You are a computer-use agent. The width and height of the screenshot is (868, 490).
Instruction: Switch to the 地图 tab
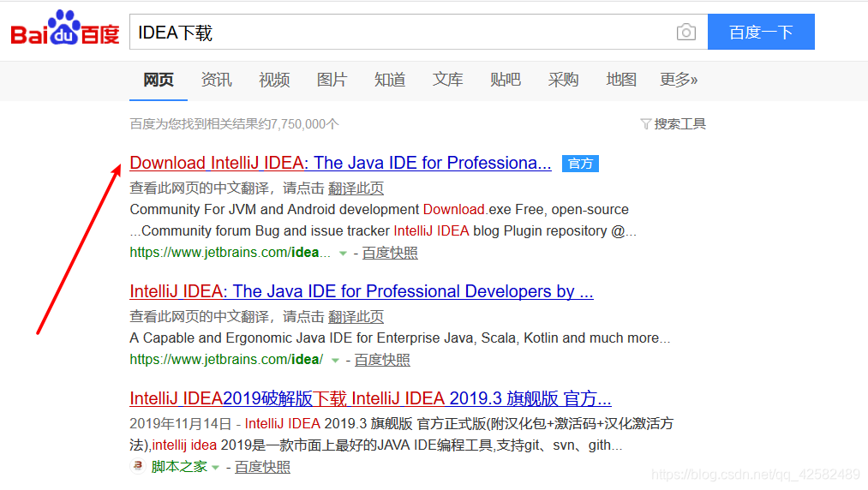621,80
